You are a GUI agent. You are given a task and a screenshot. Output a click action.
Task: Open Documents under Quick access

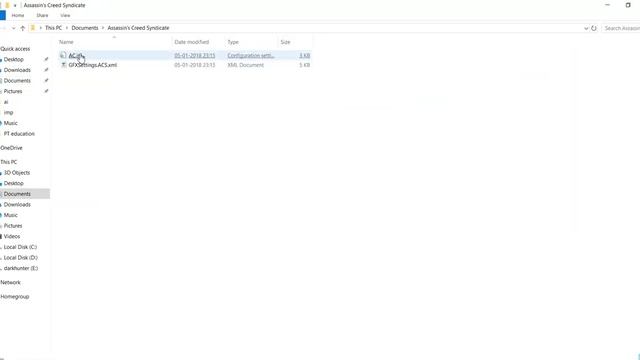tap(17, 80)
